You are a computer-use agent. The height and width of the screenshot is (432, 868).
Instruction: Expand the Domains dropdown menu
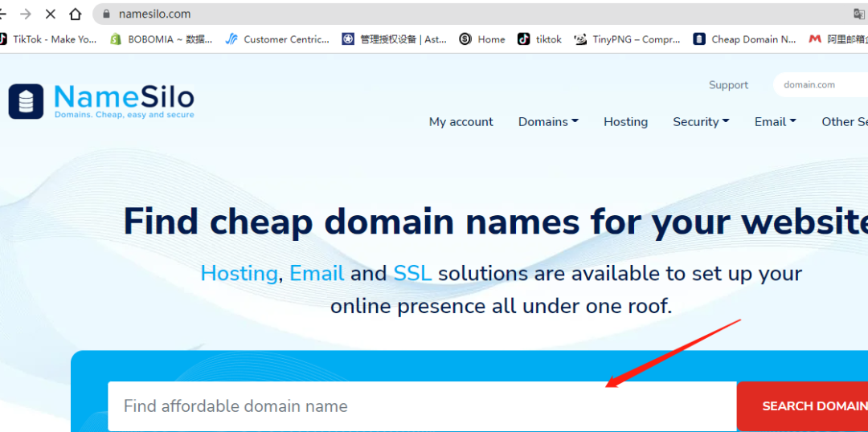pos(548,121)
